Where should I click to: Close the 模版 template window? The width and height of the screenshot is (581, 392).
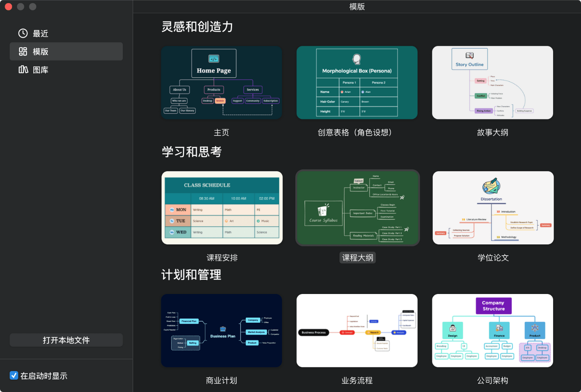click(x=8, y=6)
